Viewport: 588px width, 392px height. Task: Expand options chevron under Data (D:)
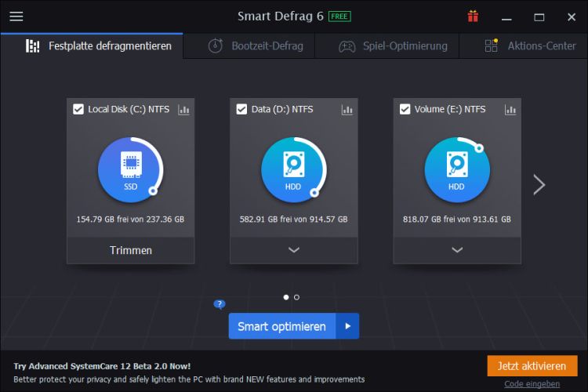[x=294, y=250]
